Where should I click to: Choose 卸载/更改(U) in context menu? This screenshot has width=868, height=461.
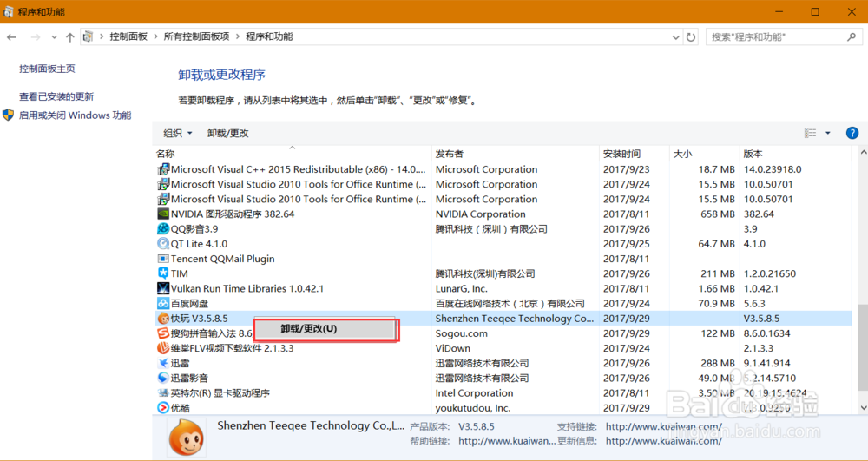[x=326, y=329]
